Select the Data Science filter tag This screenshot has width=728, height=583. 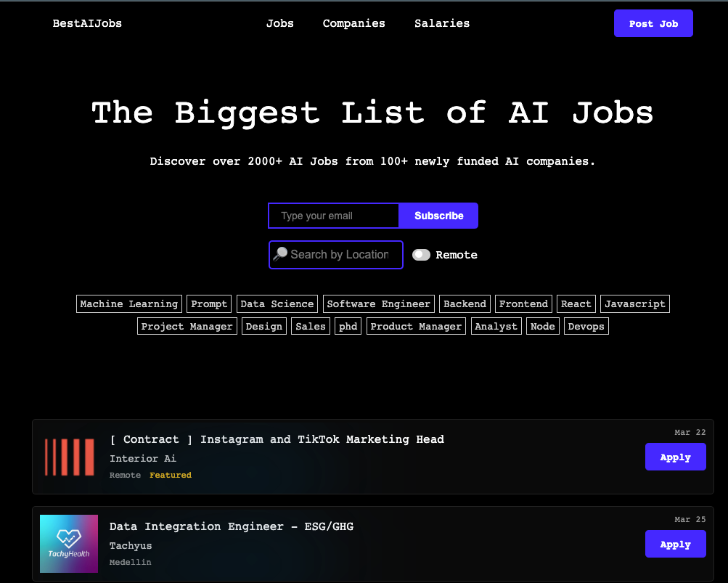(277, 303)
